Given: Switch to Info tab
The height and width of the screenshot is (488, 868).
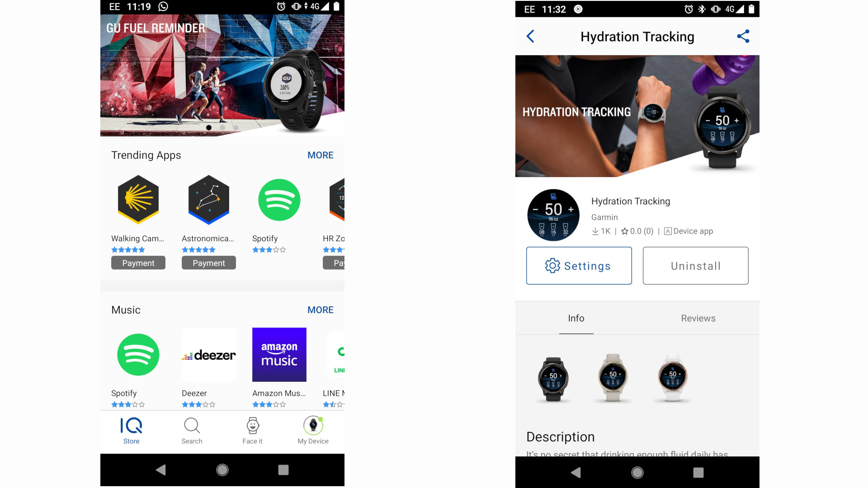Looking at the screenshot, I should coord(576,318).
